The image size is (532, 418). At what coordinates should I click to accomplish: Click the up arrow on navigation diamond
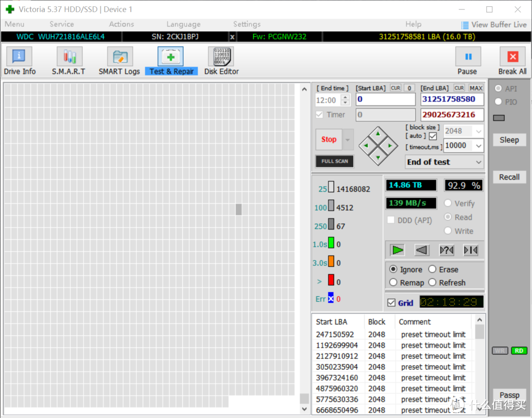(x=378, y=134)
